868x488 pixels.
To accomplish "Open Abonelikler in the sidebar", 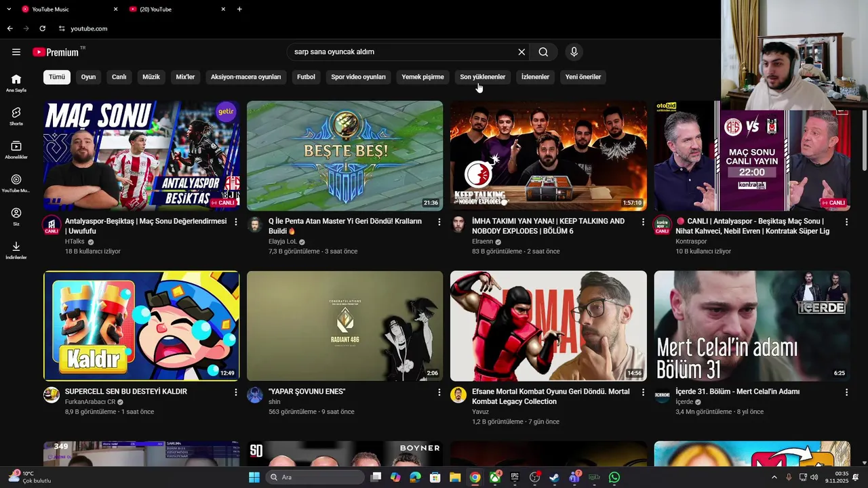I will [16, 150].
